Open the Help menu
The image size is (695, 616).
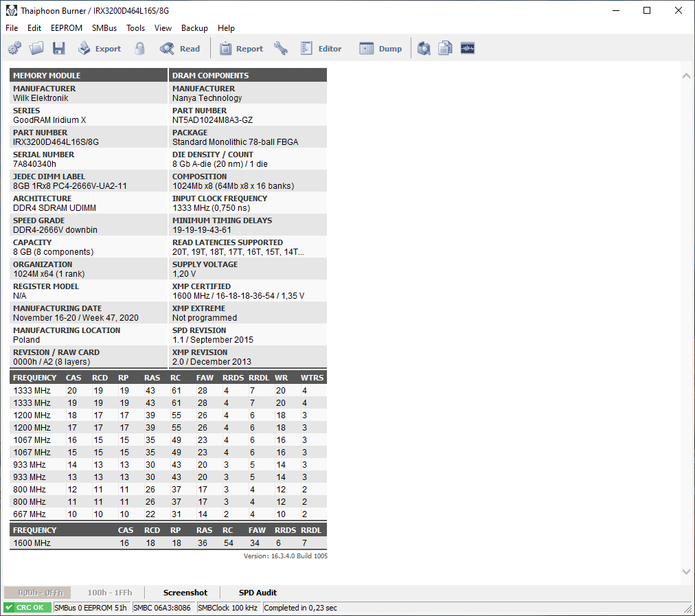pyautogui.click(x=226, y=28)
